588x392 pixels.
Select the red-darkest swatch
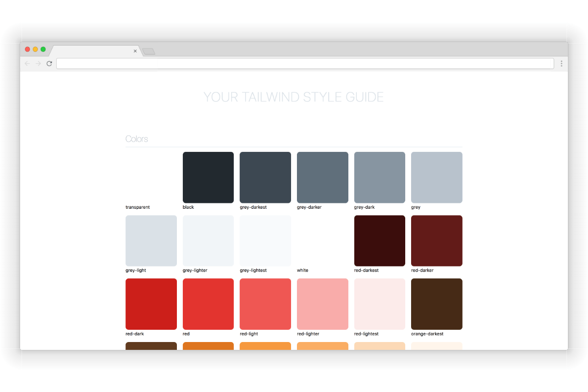tap(379, 241)
